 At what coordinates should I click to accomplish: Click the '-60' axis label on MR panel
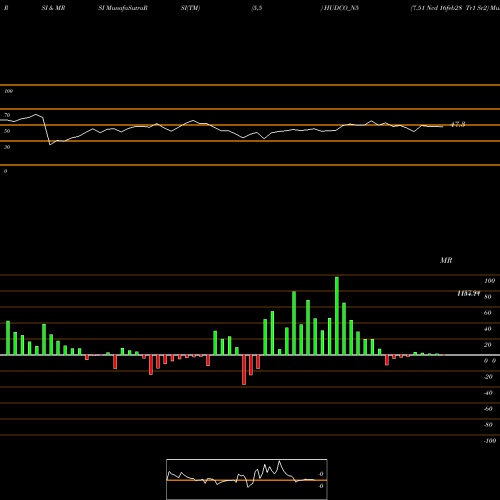point(488,409)
